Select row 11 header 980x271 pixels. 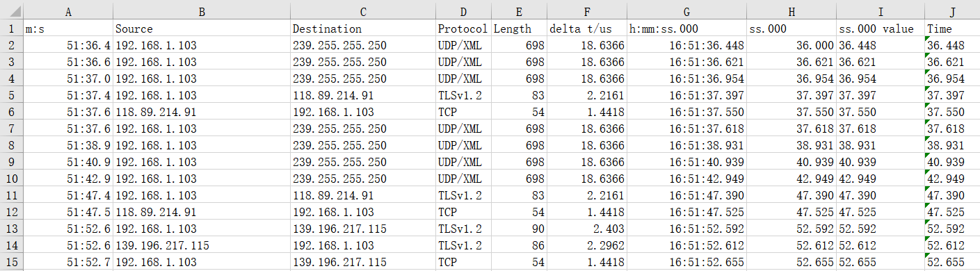click(12, 195)
